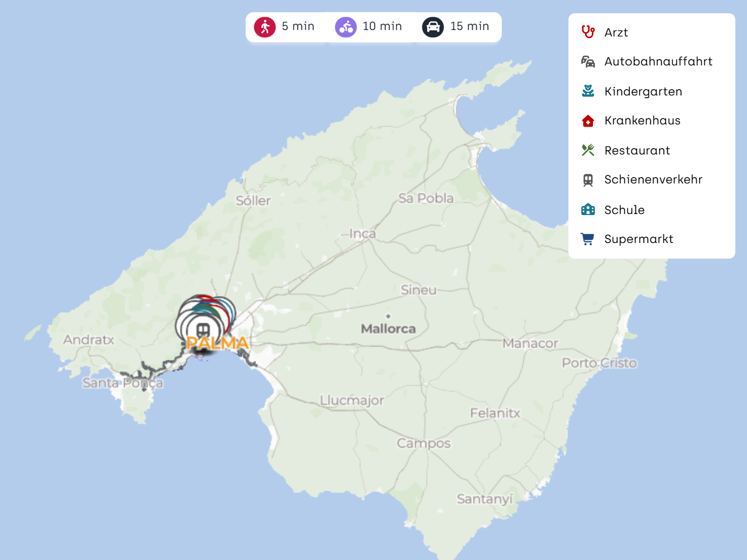Click the Autobahnauffahrt cars icon
Screen dimensions: 747x560
(x=588, y=62)
